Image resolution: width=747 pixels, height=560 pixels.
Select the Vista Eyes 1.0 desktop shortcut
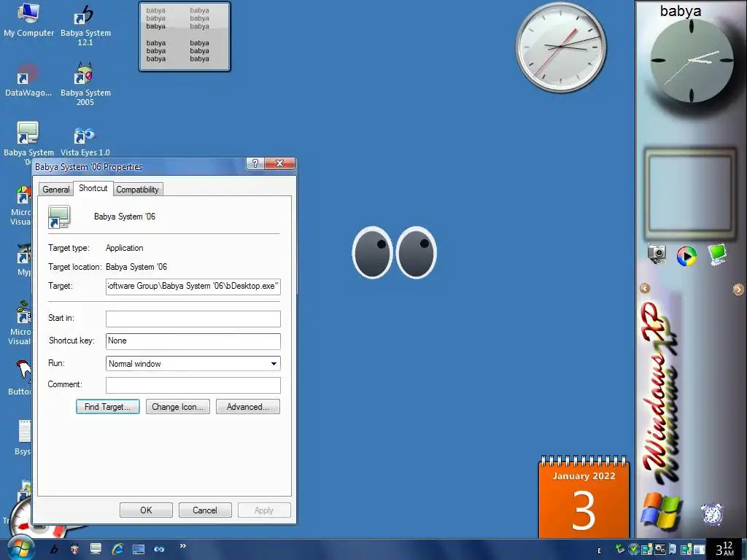85,142
